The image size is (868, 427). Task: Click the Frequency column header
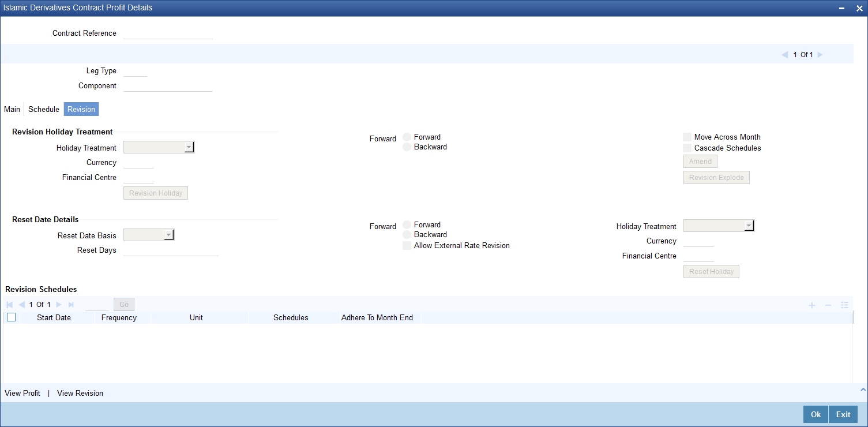click(x=119, y=318)
